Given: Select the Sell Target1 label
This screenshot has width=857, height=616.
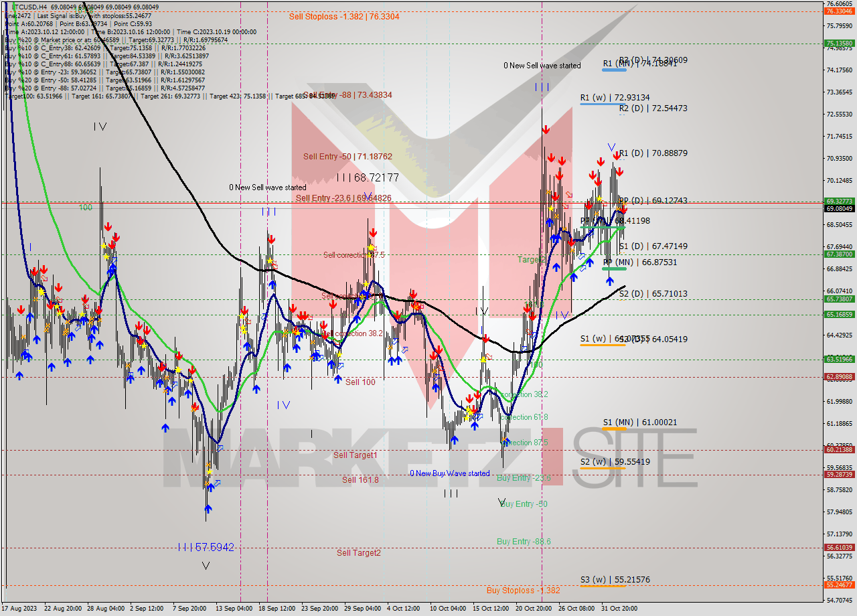Looking at the screenshot, I should pos(356,455).
